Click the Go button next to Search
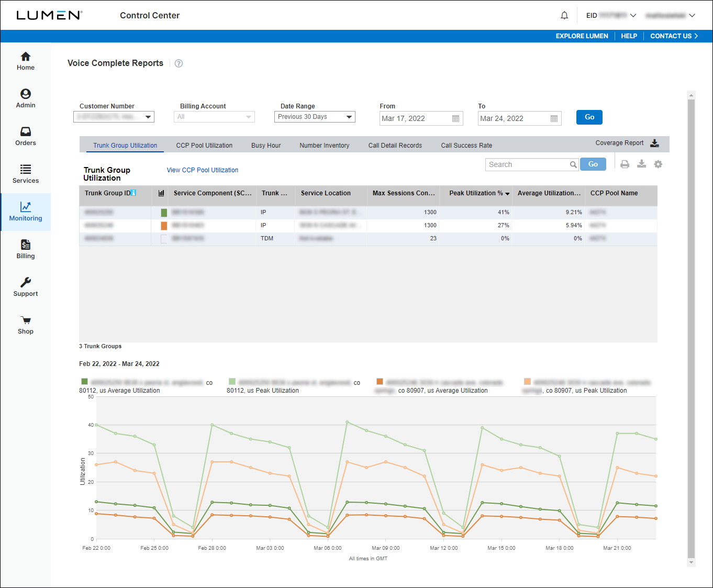713x588 pixels. (593, 164)
